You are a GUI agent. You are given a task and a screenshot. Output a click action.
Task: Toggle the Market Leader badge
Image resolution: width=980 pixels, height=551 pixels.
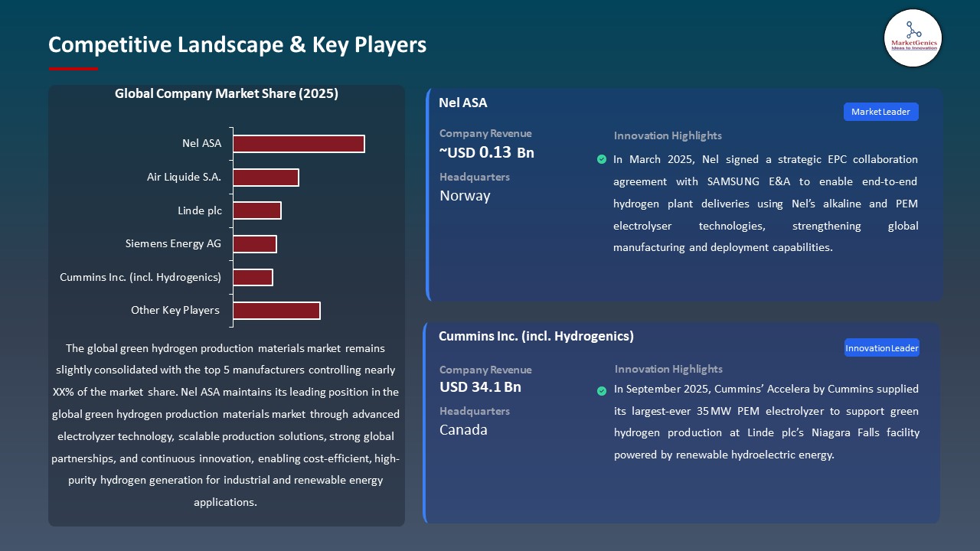(880, 111)
